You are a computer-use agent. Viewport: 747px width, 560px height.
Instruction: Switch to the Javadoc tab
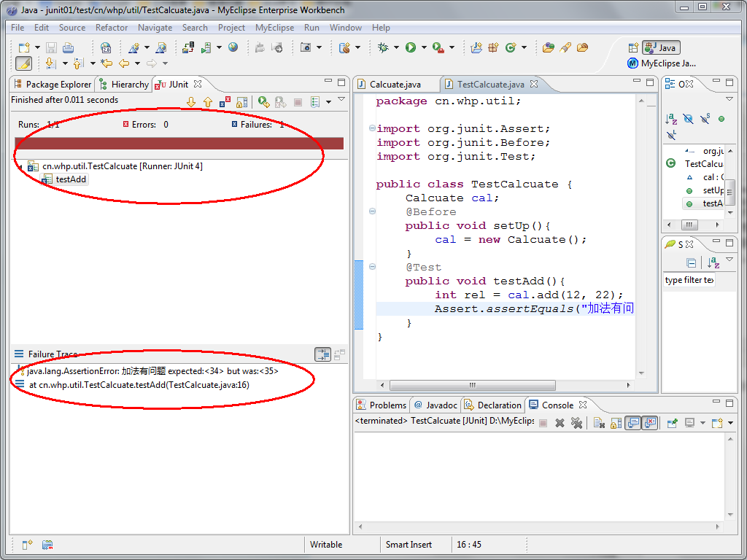pos(436,405)
